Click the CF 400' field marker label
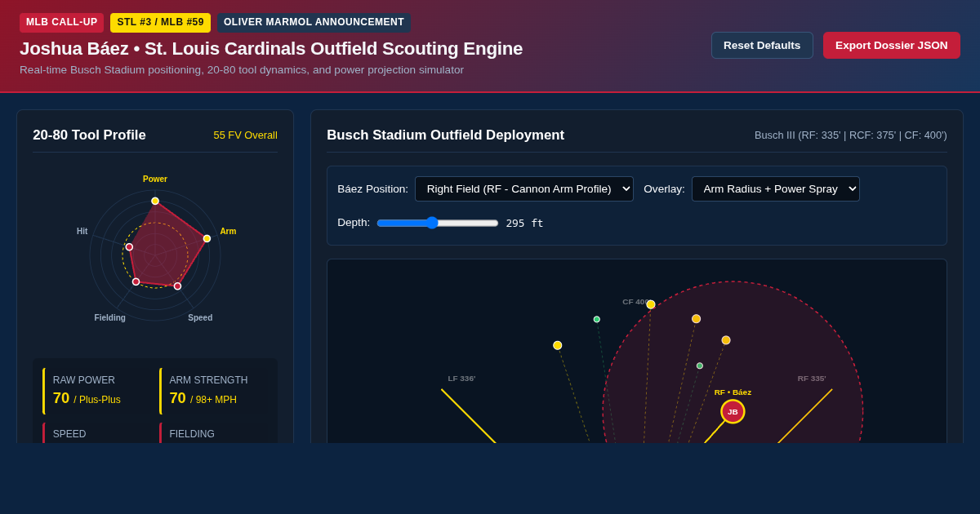Screen dimensions: 980x514 (x=636, y=302)
